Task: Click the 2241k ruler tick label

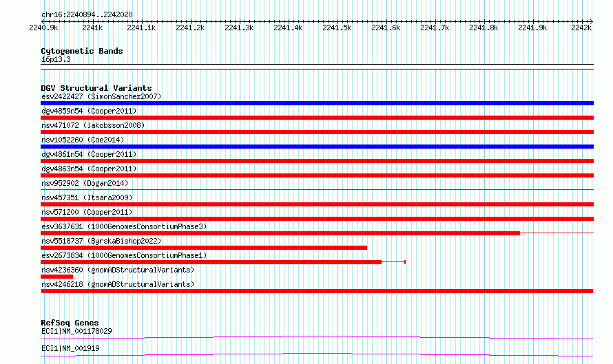Action: [92, 28]
